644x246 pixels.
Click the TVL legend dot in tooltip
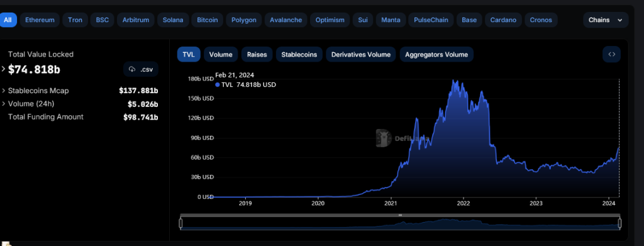point(217,84)
